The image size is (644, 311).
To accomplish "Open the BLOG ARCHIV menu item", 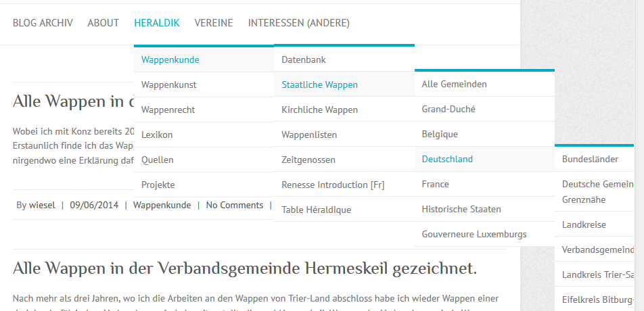I will click(43, 23).
